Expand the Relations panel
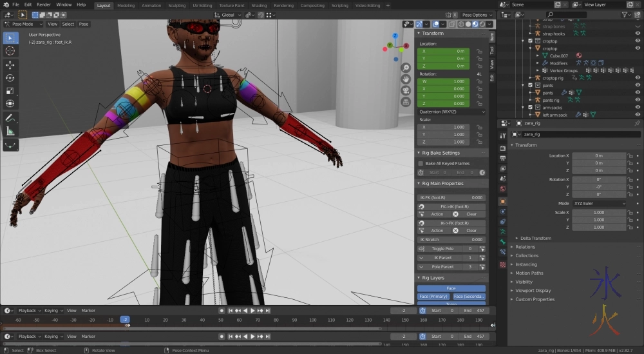644x354 pixels. 526,247
